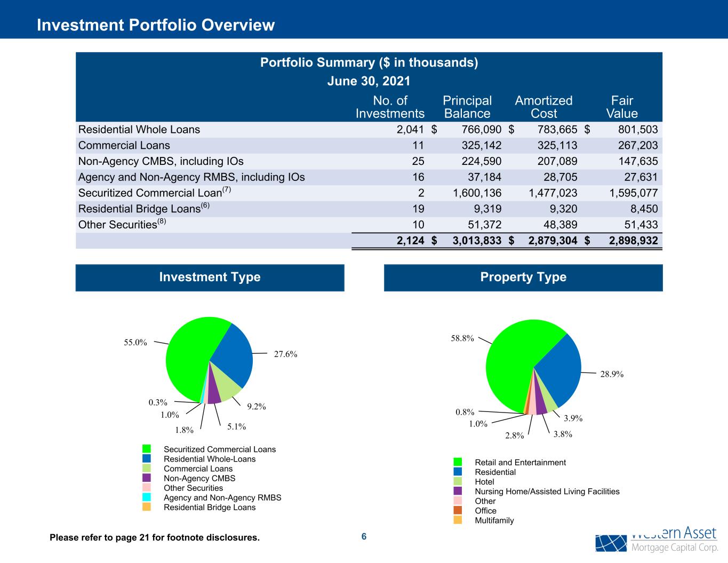Select the purple Non-Agency CMBS legend swatch

[147, 478]
